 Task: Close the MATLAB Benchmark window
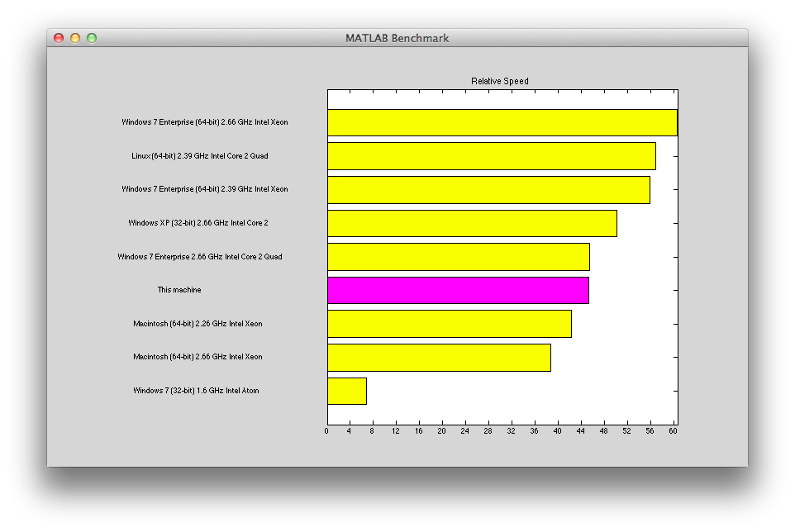click(x=59, y=38)
